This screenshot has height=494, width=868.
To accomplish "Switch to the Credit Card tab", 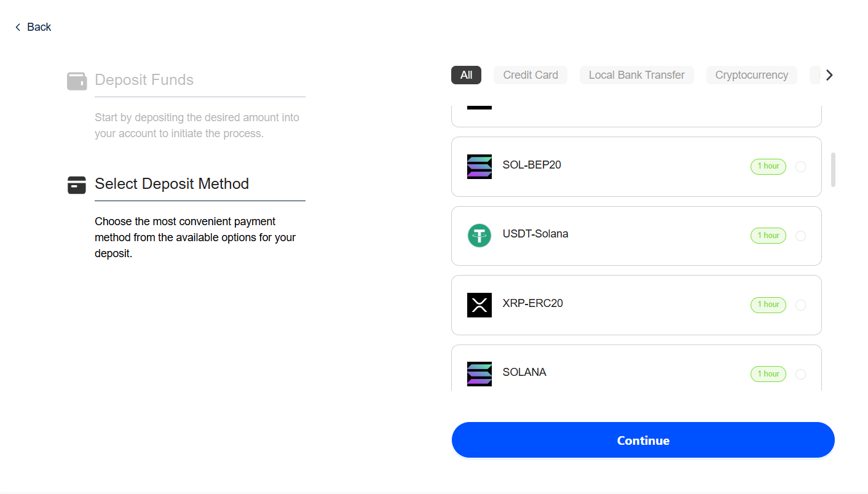I will [x=530, y=75].
